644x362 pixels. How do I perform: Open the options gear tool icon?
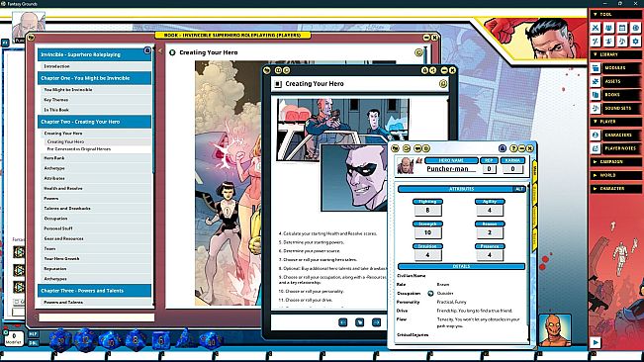coord(636,41)
